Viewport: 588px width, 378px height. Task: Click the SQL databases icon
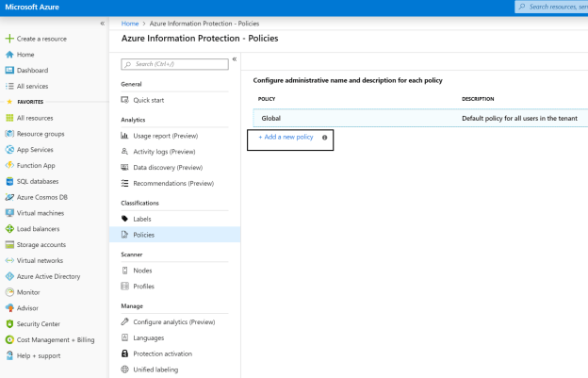tap(9, 182)
